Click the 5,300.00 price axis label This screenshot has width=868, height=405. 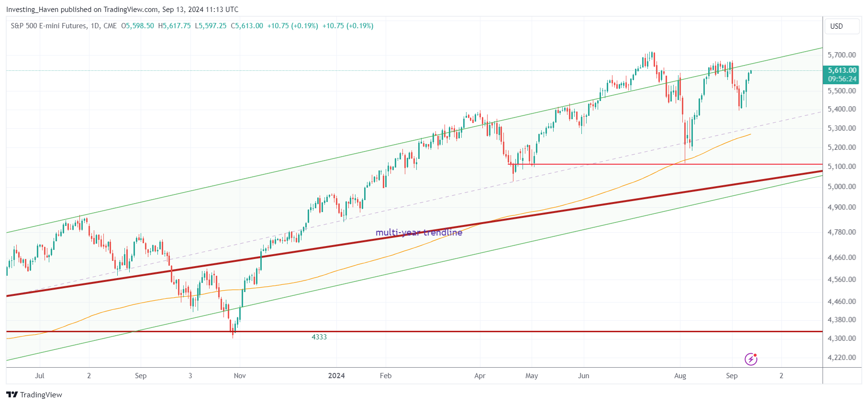click(842, 128)
